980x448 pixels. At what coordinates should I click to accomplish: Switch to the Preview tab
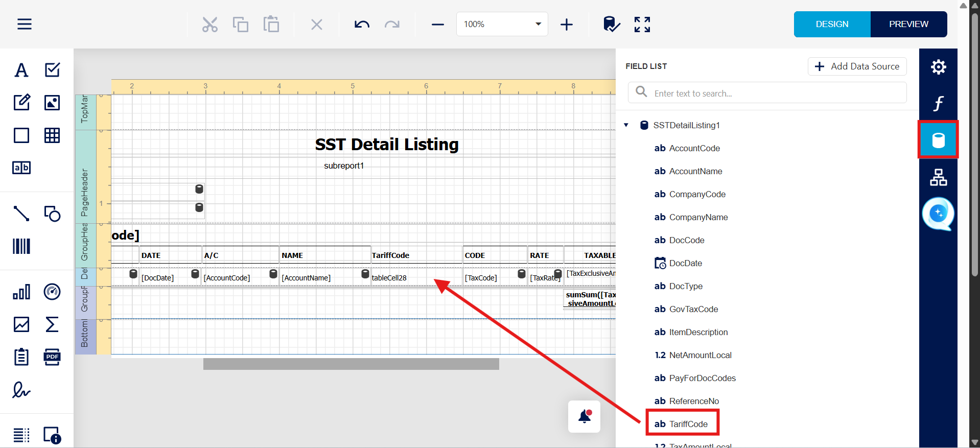coord(908,24)
